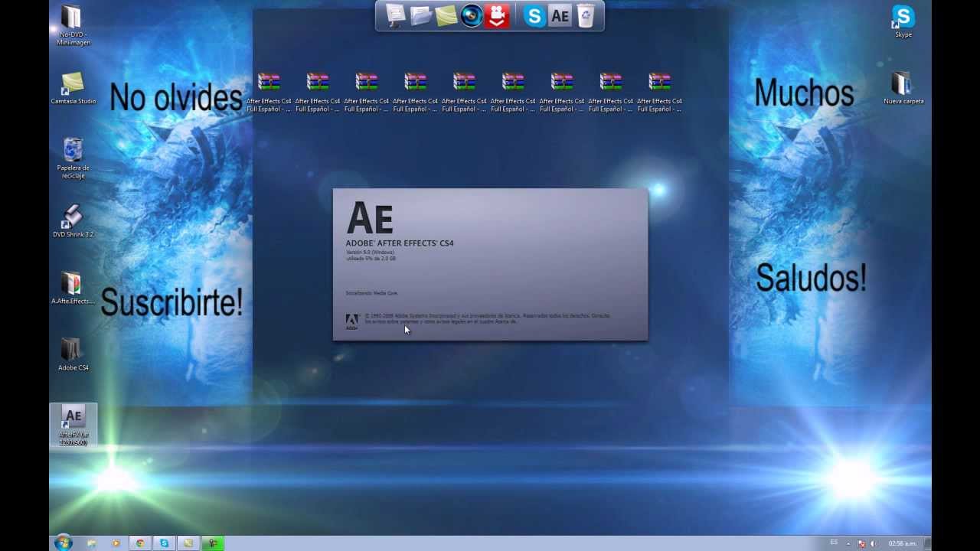Open the media player taskbar icon
Viewport: 980px width, 551px height.
116,543
